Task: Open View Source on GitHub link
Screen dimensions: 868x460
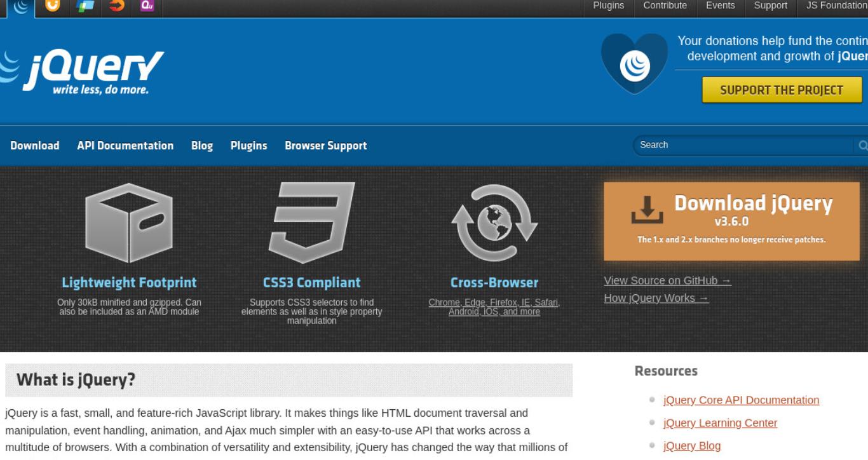Action: tap(667, 280)
